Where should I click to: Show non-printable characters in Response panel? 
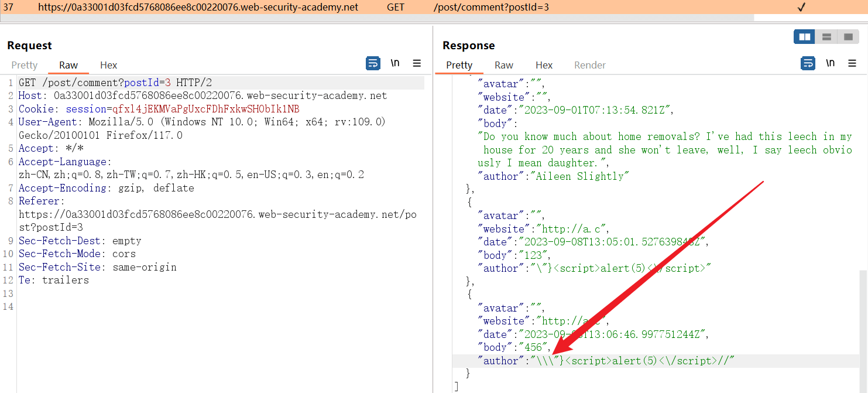click(830, 63)
